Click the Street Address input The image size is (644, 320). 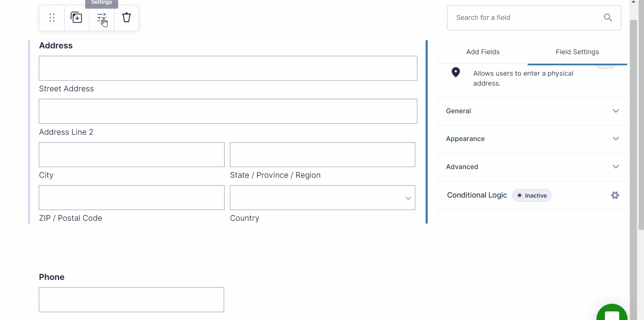pos(228,68)
